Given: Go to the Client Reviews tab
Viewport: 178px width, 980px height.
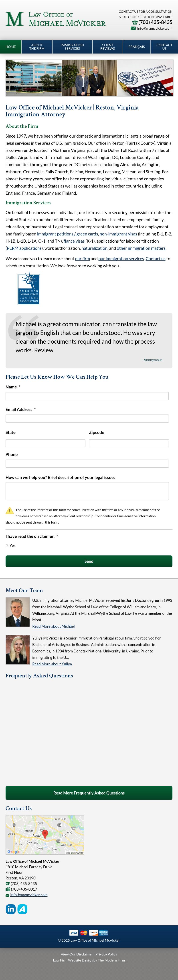Looking at the screenshot, I should pos(107,47).
